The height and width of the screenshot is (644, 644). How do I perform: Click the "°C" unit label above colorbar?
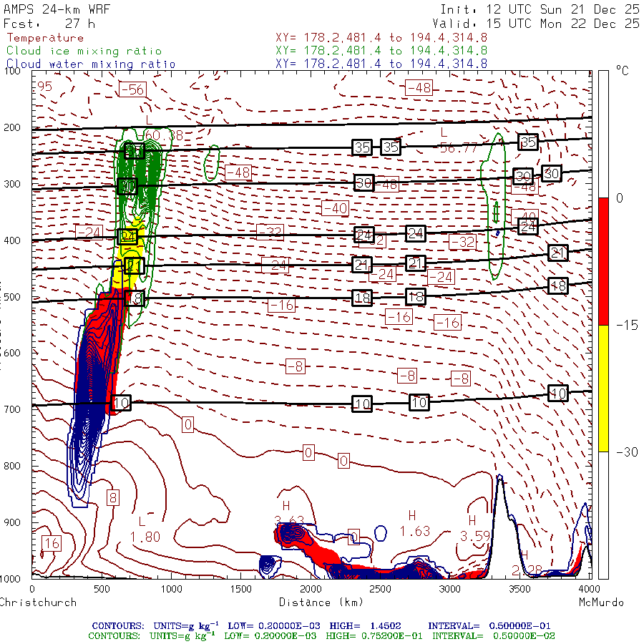point(623,71)
